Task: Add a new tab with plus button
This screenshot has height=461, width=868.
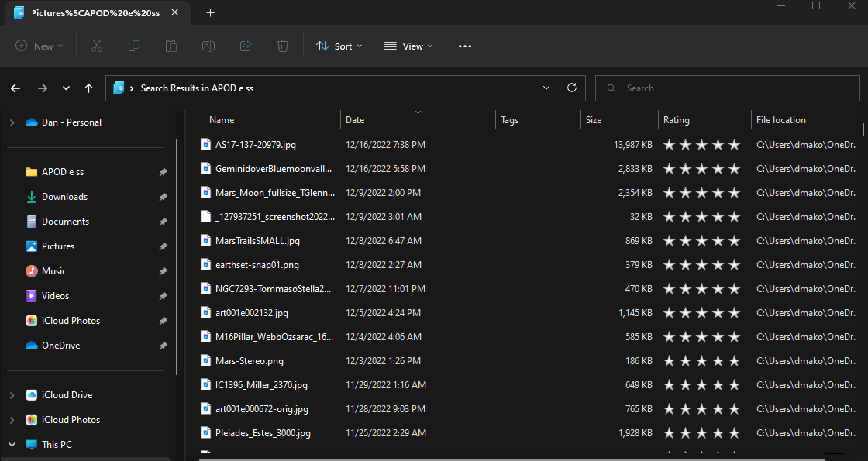Action: [x=210, y=12]
